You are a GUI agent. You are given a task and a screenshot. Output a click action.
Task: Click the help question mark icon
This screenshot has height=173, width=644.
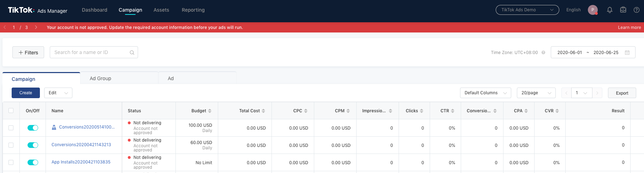point(636,10)
